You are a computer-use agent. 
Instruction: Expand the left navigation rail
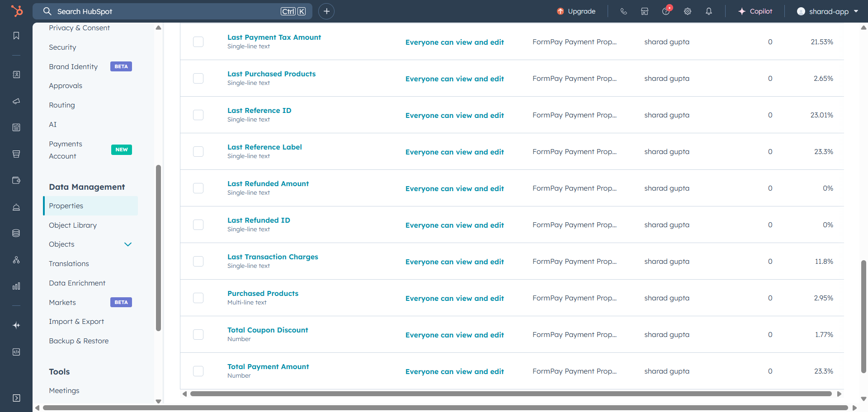16,398
